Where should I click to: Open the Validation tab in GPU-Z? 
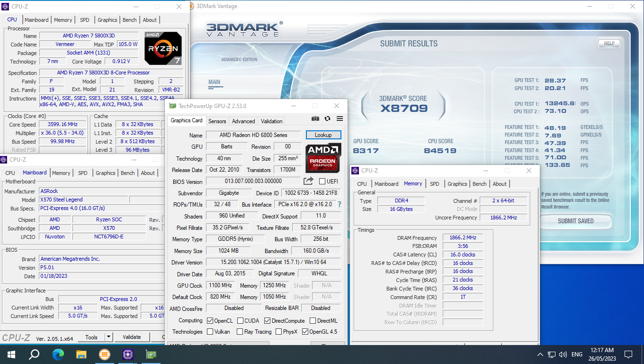(x=272, y=121)
